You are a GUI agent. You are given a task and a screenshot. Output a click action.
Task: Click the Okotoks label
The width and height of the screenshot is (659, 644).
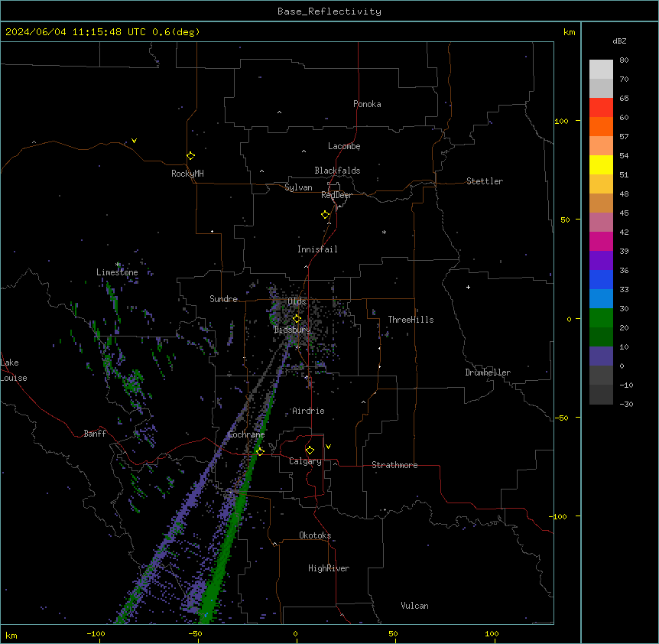click(x=315, y=535)
